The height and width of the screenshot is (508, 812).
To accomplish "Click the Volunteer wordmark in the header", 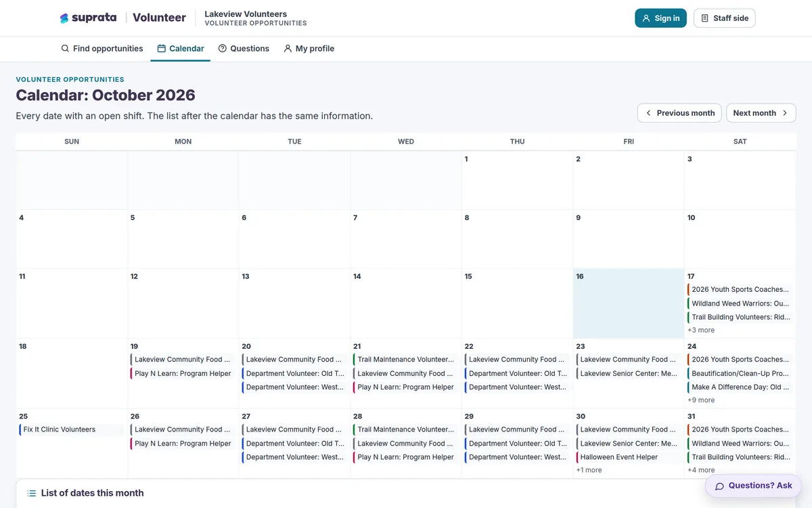I will [159, 18].
